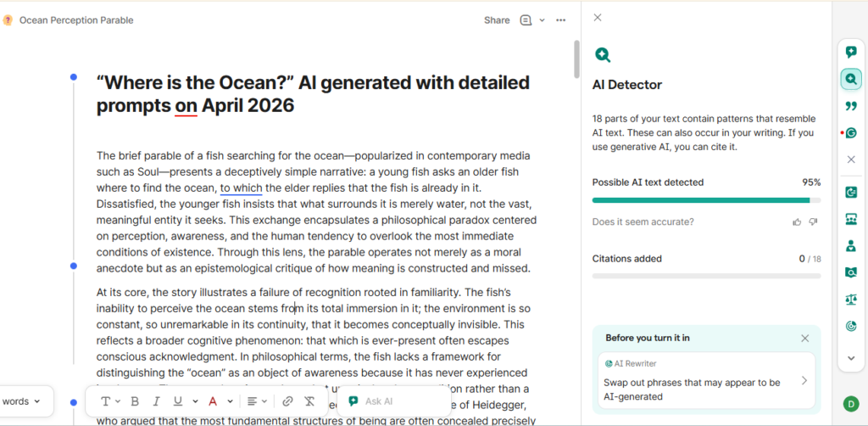Click the X icon in the right sidebar strip
Viewport: 868px width, 426px height.
coord(851,160)
